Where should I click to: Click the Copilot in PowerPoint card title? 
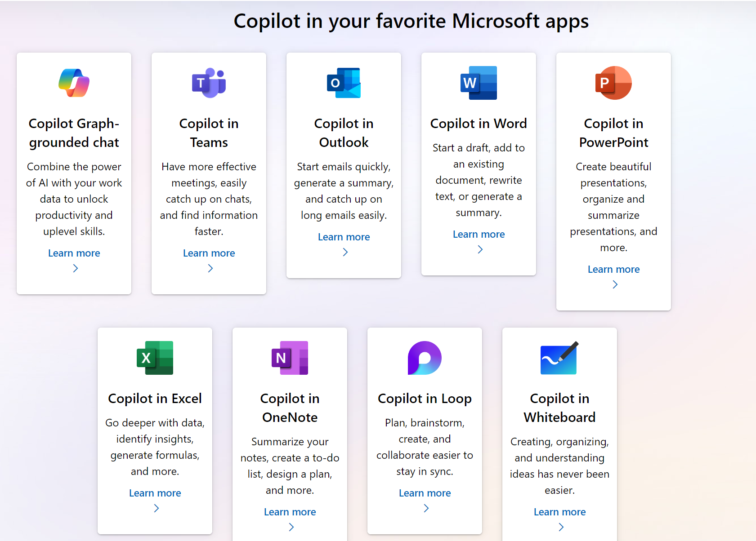(613, 133)
